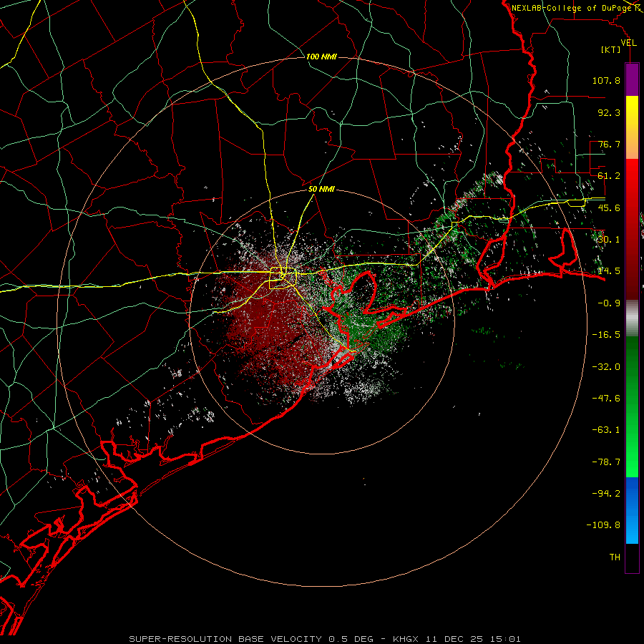Select the -32.0 velocity scale value
The image size is (644, 644).
pyautogui.click(x=606, y=367)
